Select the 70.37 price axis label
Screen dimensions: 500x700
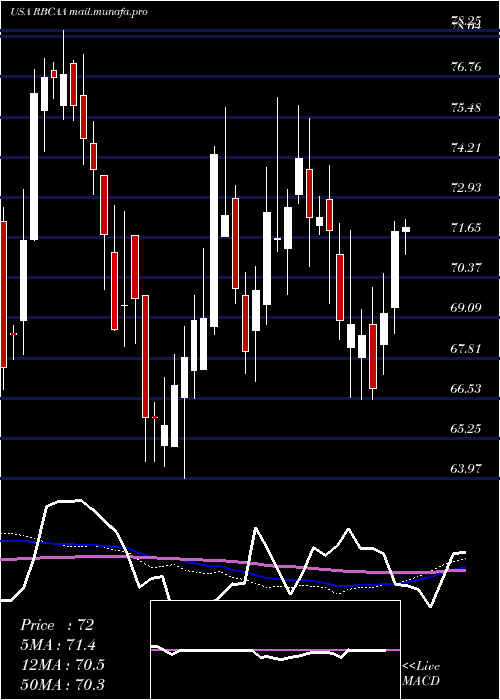click(x=466, y=268)
